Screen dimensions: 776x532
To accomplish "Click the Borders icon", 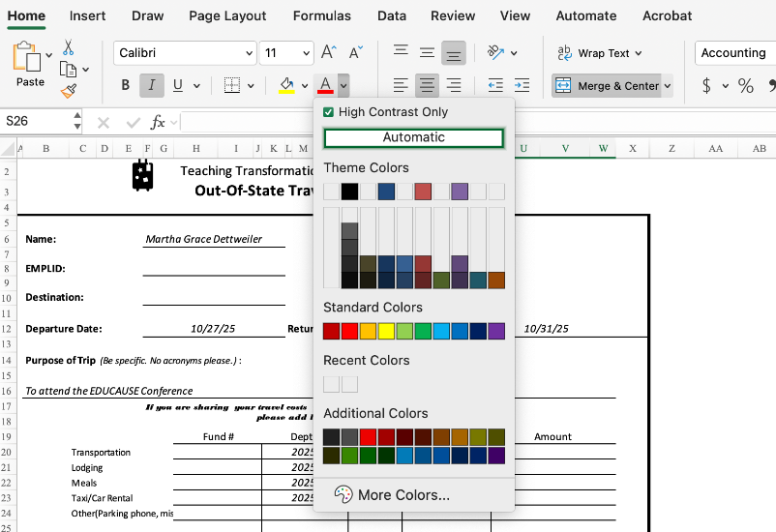I will coord(231,85).
